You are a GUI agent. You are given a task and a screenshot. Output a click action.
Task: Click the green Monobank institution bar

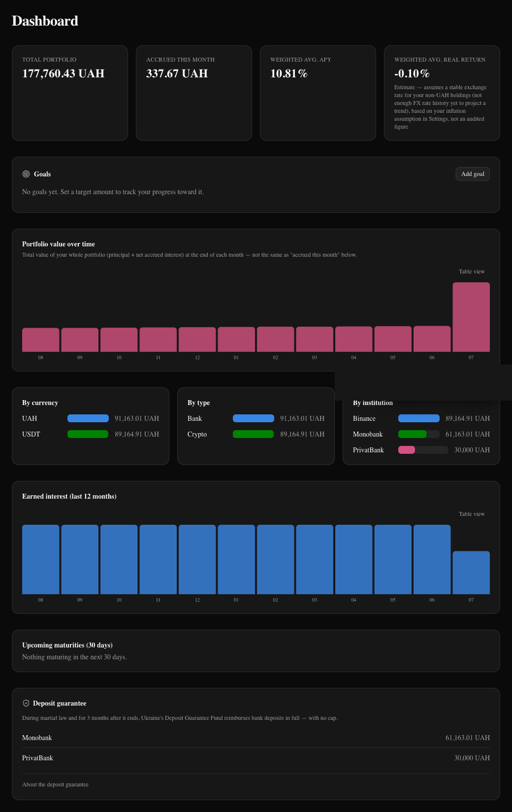413,434
